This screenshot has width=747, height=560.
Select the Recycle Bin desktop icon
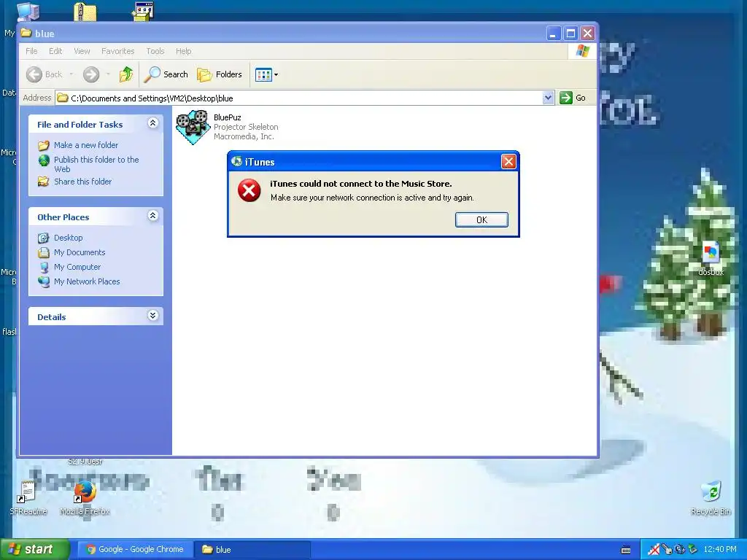711,498
